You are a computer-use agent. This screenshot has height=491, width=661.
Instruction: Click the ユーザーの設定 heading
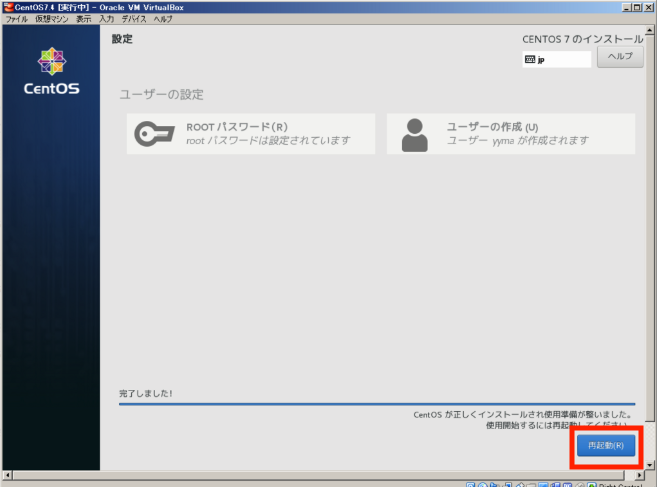pyautogui.click(x=162, y=95)
